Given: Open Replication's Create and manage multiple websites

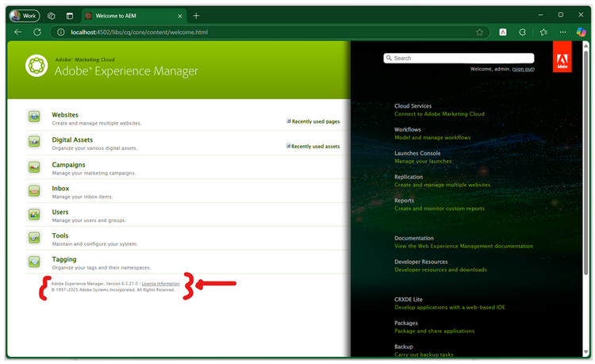Looking at the screenshot, I should point(443,185).
